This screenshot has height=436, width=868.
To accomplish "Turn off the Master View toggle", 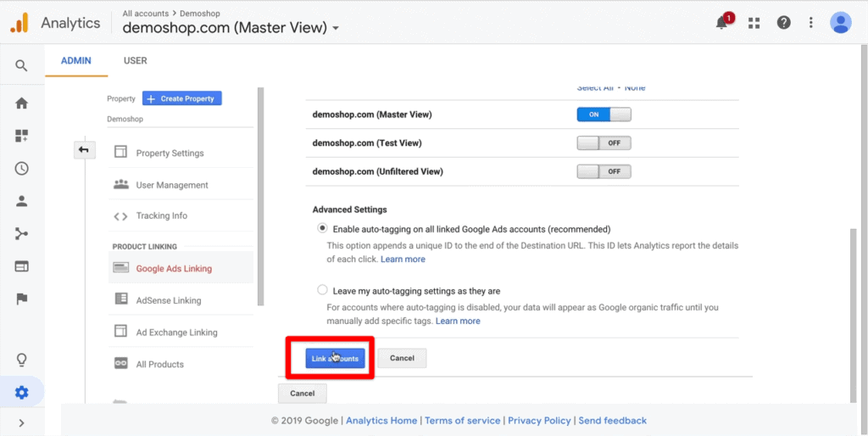I will point(604,115).
